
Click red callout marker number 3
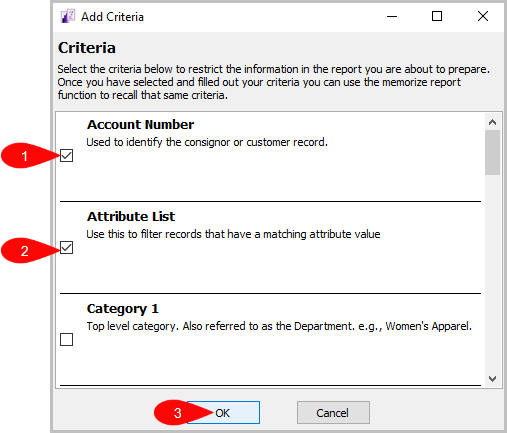pos(177,413)
